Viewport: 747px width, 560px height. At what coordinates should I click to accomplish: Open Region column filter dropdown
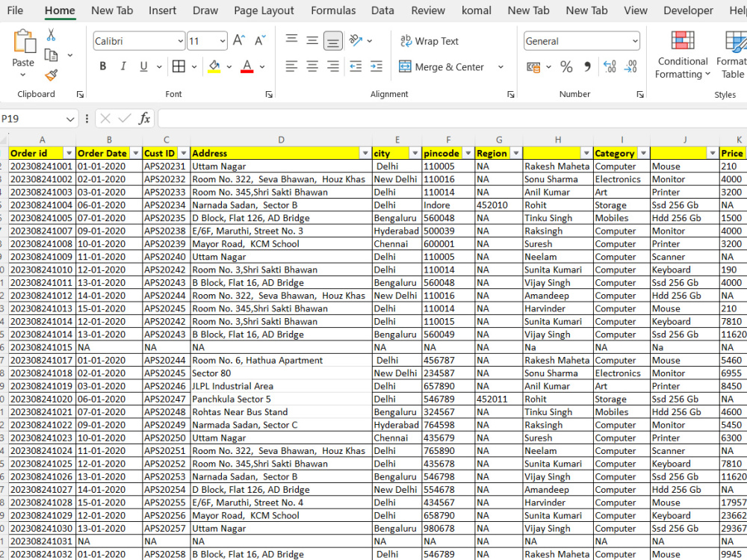[516, 153]
